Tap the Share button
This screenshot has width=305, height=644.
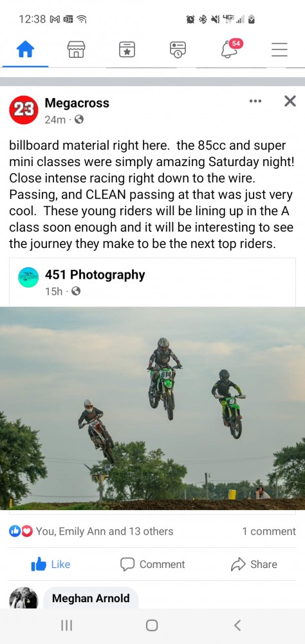pyautogui.click(x=254, y=564)
